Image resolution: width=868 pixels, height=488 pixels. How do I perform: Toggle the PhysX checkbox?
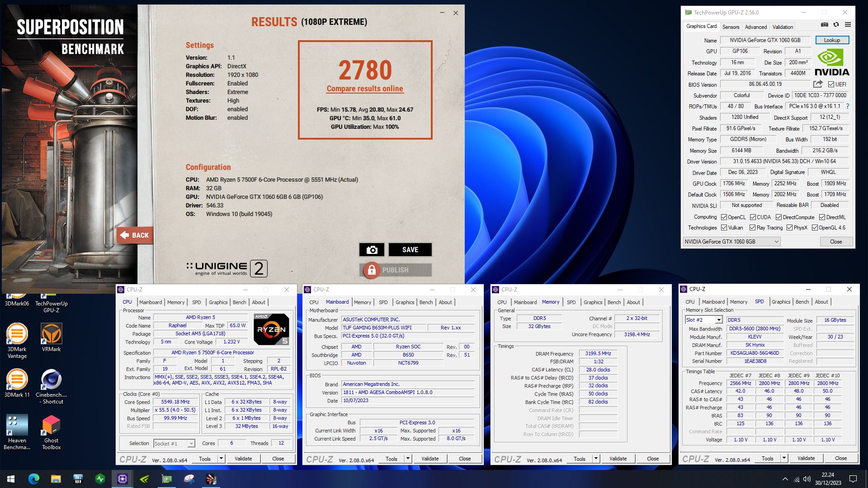(x=789, y=228)
